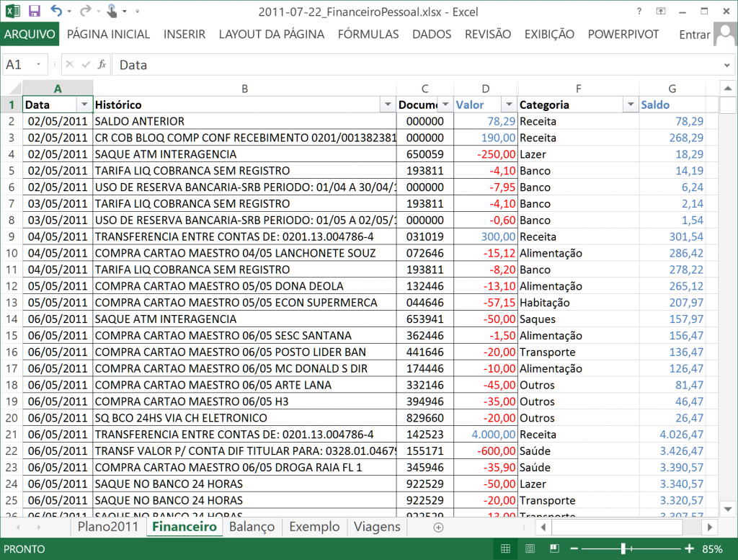Screen dimensions: 738x560
Task: Click the Redo arrow icon
Action: click(x=85, y=11)
